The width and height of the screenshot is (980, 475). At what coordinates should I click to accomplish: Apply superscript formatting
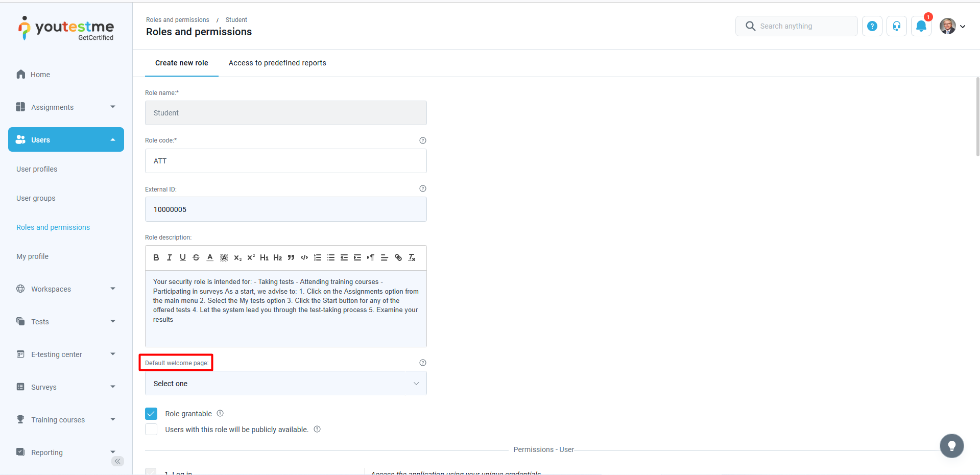[251, 257]
